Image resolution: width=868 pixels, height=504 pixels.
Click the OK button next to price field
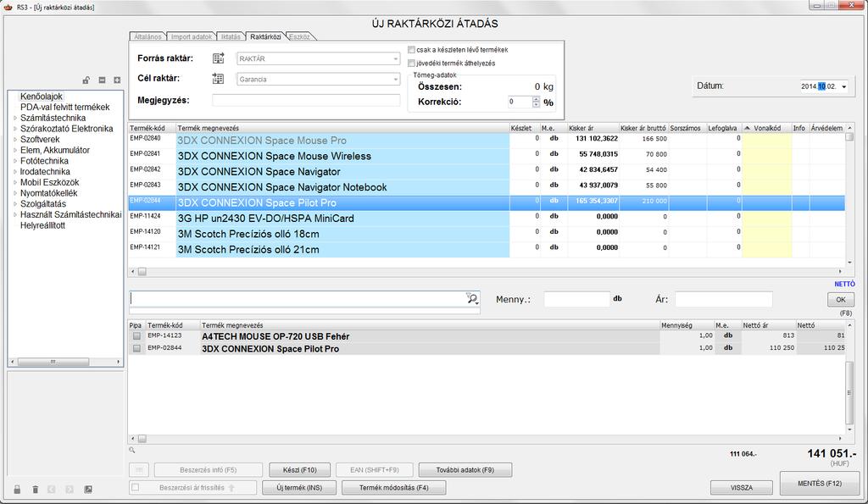pyautogui.click(x=841, y=299)
